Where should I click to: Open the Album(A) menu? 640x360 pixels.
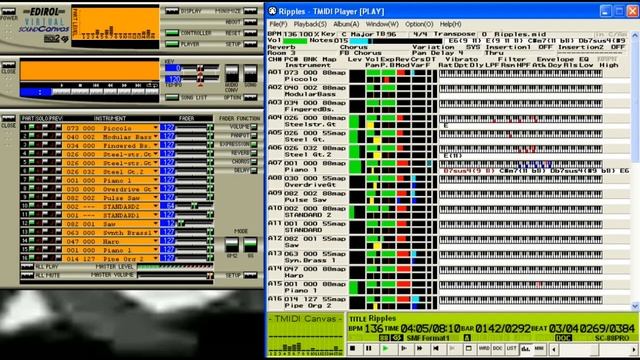(x=346, y=24)
